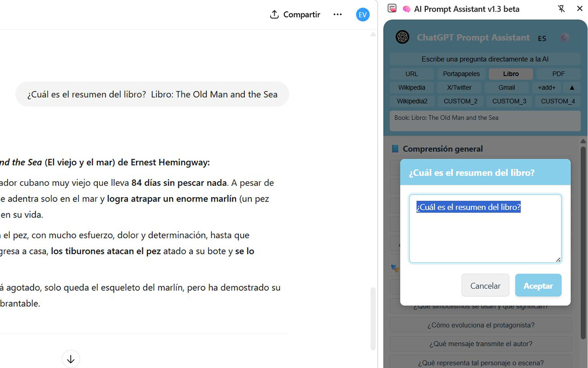Viewport: 588px width, 368px height.
Task: Click the scroll-up arrow of assistant scrollbar
Action: click(583, 141)
